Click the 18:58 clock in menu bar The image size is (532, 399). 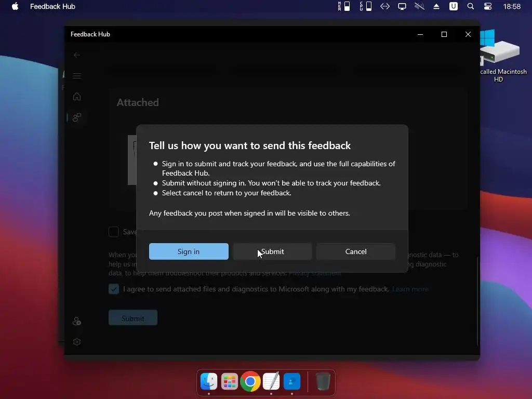[x=512, y=6]
